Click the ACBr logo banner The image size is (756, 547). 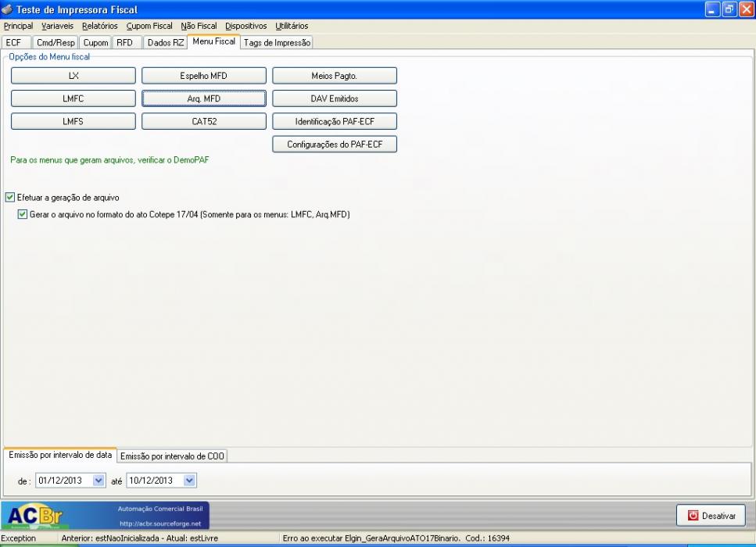pos(105,516)
